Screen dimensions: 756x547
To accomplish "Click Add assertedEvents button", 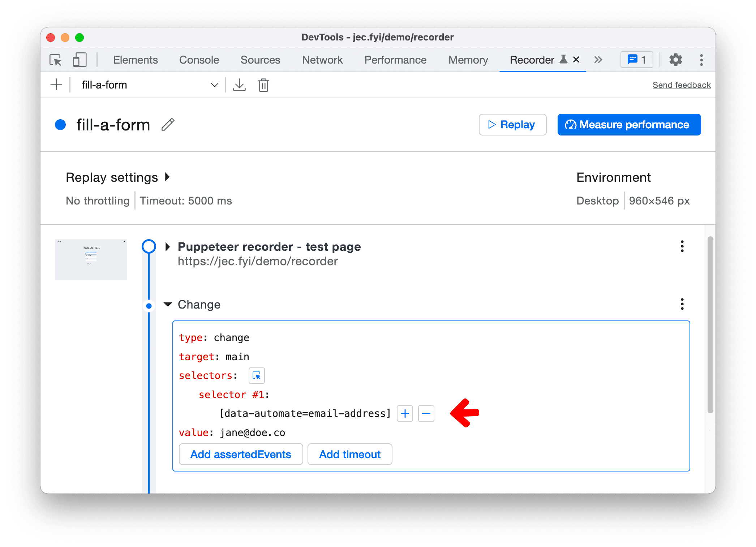I will tap(240, 454).
